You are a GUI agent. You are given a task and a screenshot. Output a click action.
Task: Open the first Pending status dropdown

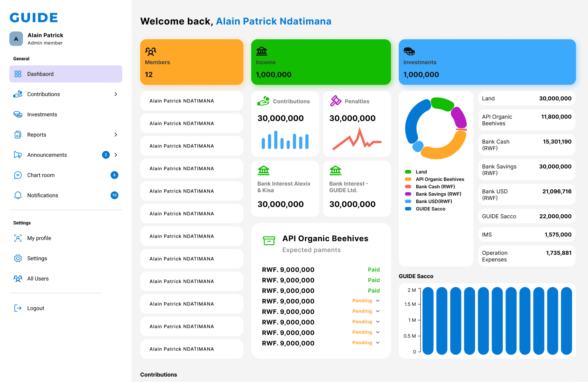377,301
